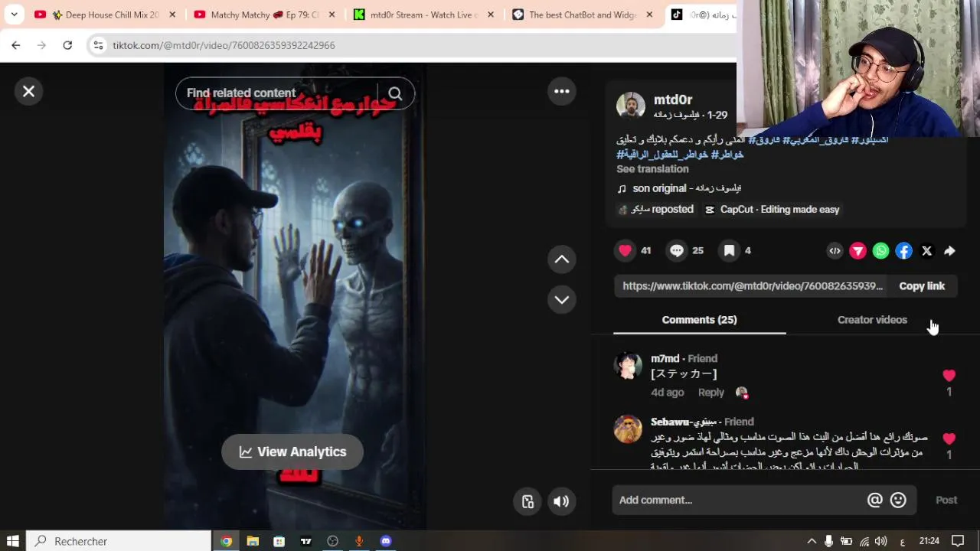Click the video link URL text field
The width and height of the screenshot is (980, 551).
coord(752,286)
